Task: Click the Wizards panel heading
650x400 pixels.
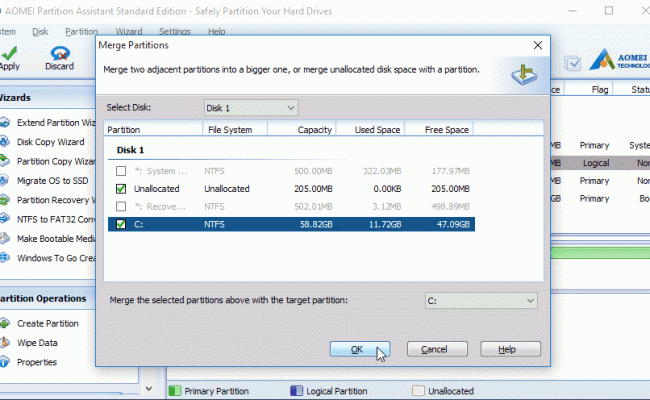Action: point(15,98)
